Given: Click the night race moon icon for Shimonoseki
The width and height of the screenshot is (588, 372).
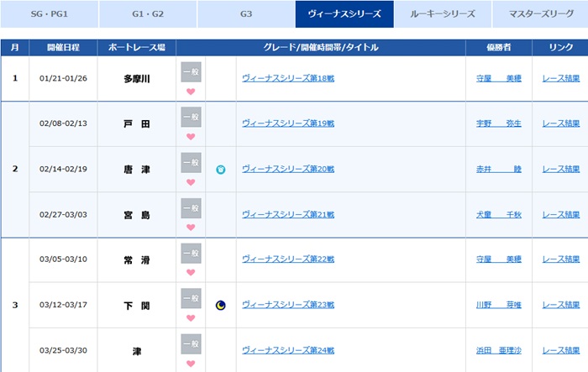Looking at the screenshot, I should [x=221, y=306].
